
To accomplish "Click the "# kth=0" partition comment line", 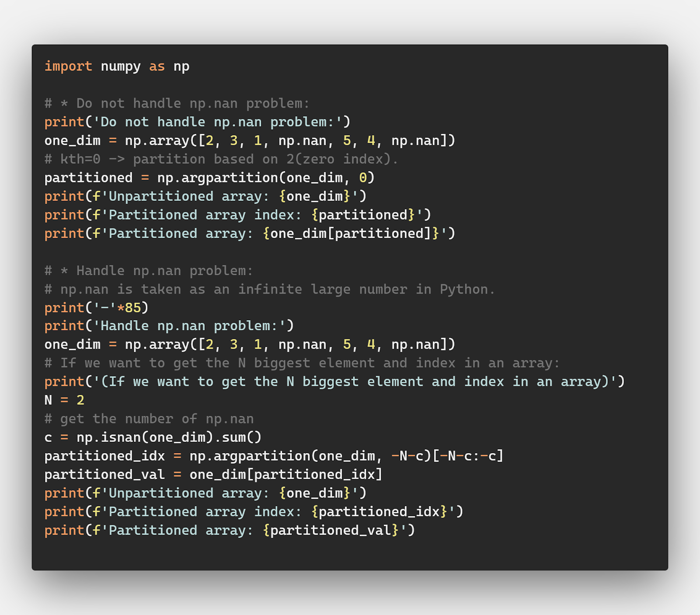I will (221, 159).
